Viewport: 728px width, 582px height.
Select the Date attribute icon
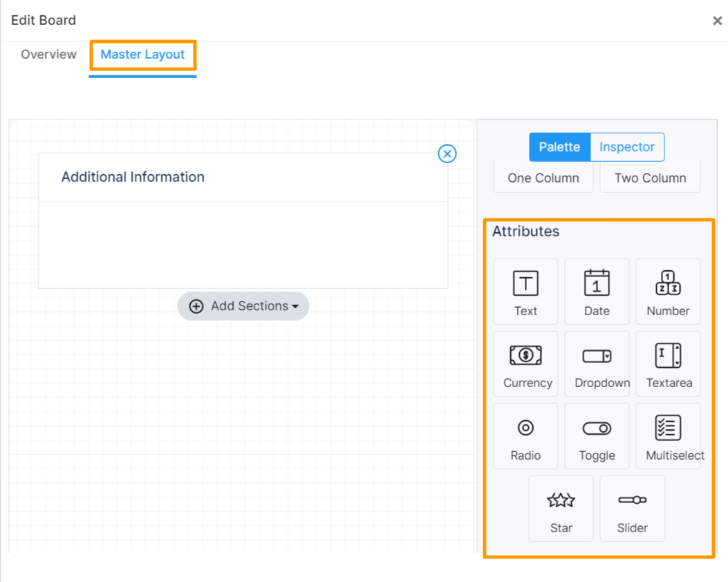(x=597, y=290)
